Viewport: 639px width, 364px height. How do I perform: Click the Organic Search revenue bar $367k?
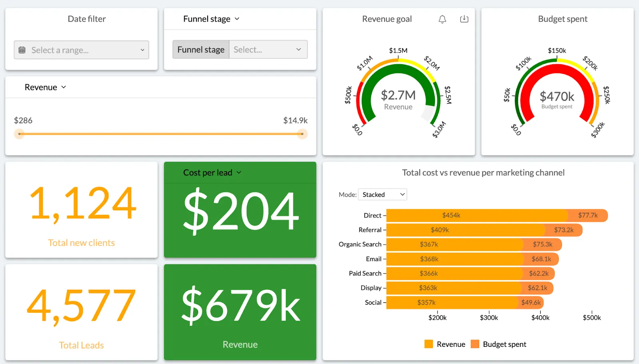point(454,244)
